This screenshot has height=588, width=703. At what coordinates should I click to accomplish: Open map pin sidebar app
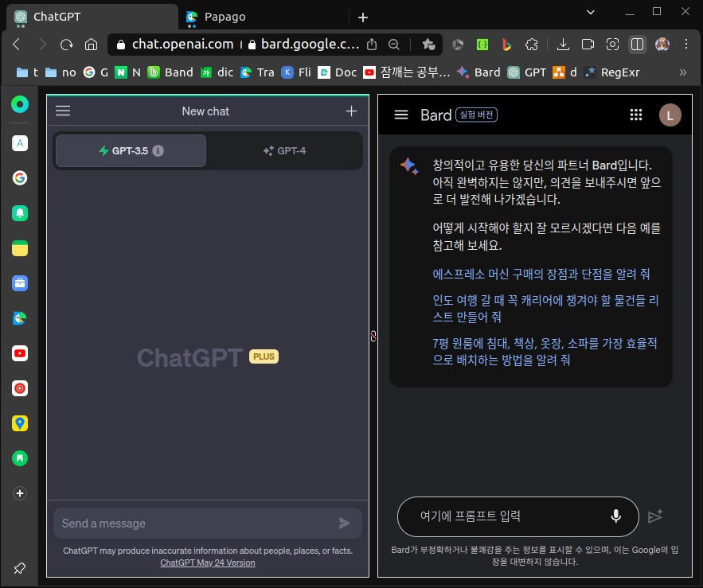(x=20, y=423)
